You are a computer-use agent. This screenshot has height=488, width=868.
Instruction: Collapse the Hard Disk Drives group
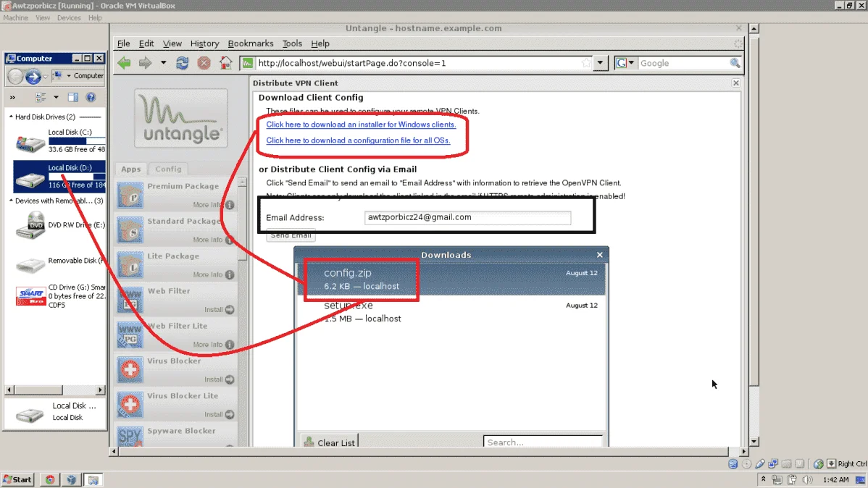click(x=11, y=117)
